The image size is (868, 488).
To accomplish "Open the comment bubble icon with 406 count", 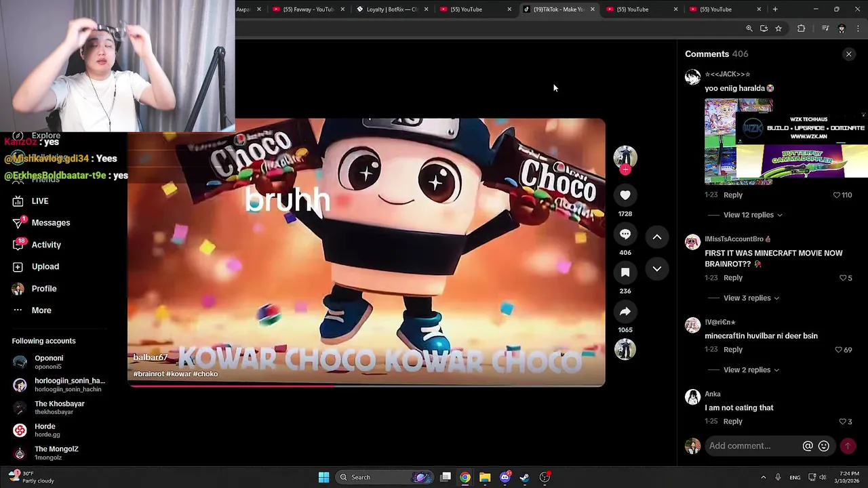I will pos(625,234).
